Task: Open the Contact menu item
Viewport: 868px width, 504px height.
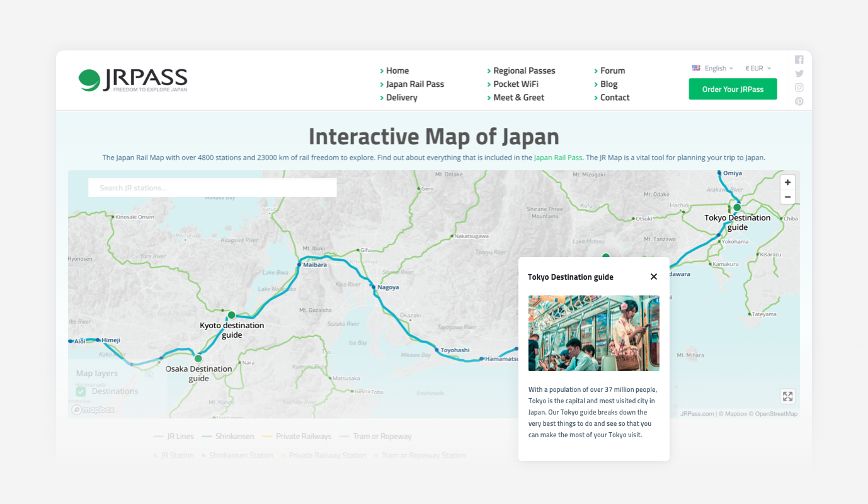Action: pos(615,98)
